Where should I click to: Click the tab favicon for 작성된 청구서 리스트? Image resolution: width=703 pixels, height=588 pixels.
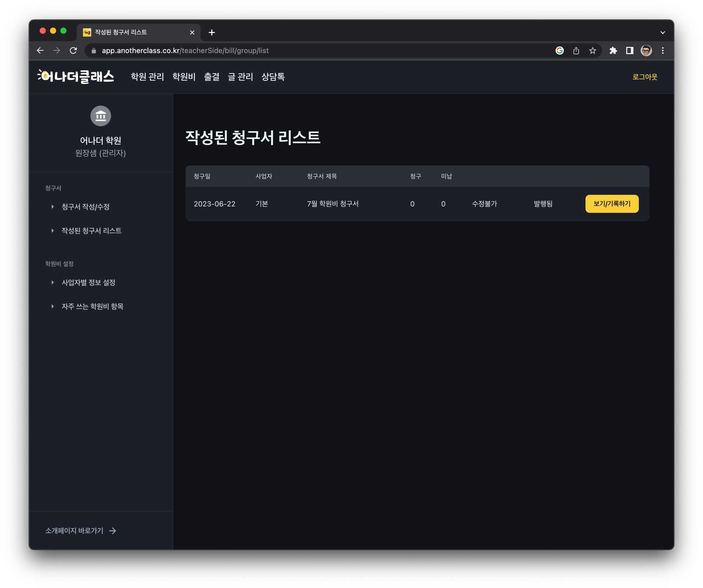(x=87, y=32)
